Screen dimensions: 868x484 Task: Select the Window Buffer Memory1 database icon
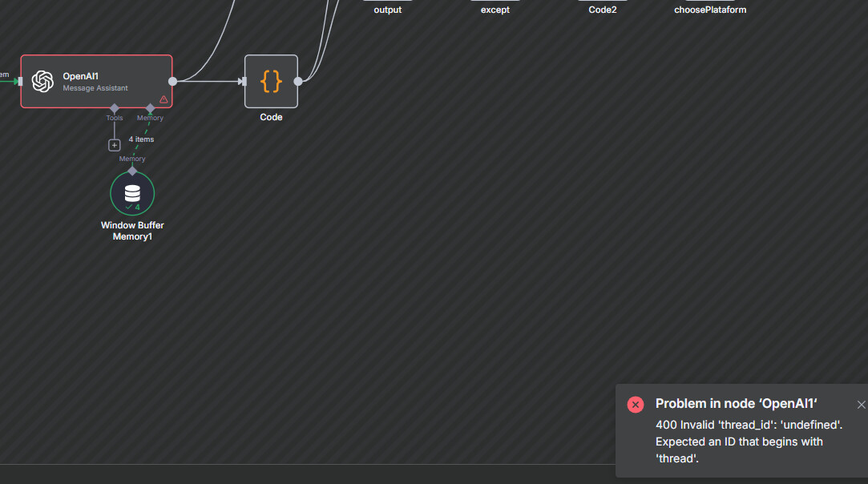click(132, 193)
